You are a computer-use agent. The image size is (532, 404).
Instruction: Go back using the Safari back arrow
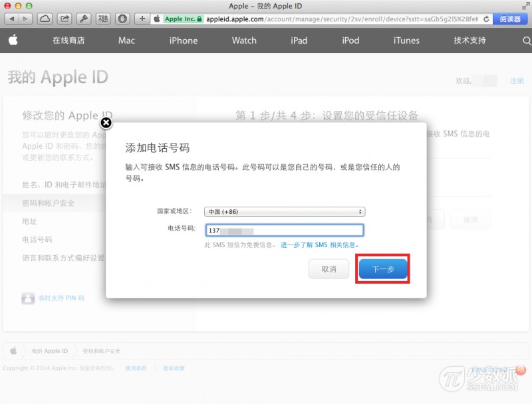point(11,19)
